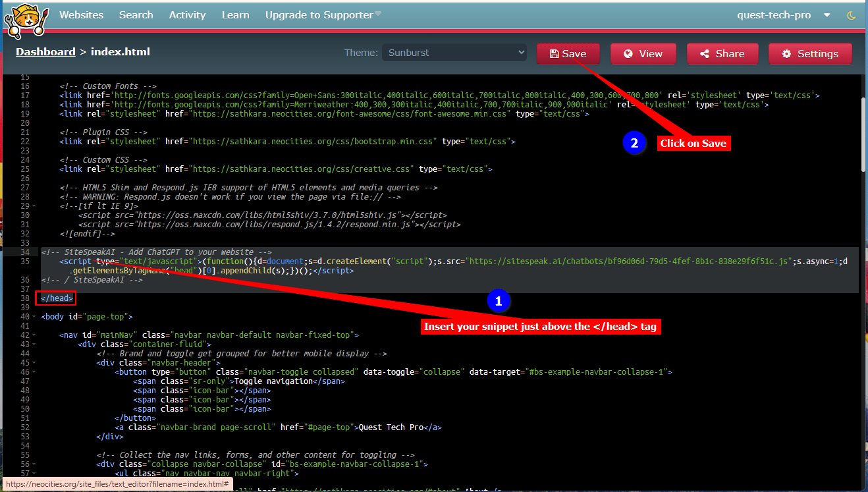
Task: Click line number 34 in the gutter
Action: coord(25,252)
